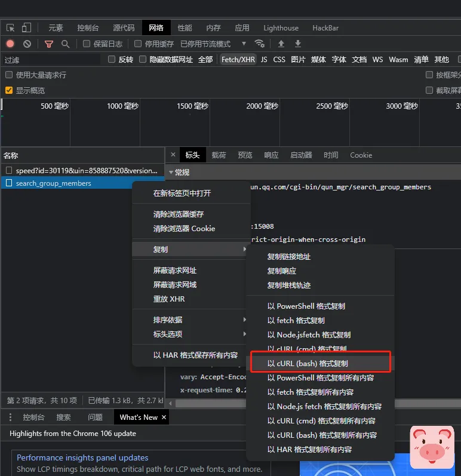Viewport: 461px width, 476px height.
Task: Toggle the filter funnel icon
Action: [x=48, y=44]
